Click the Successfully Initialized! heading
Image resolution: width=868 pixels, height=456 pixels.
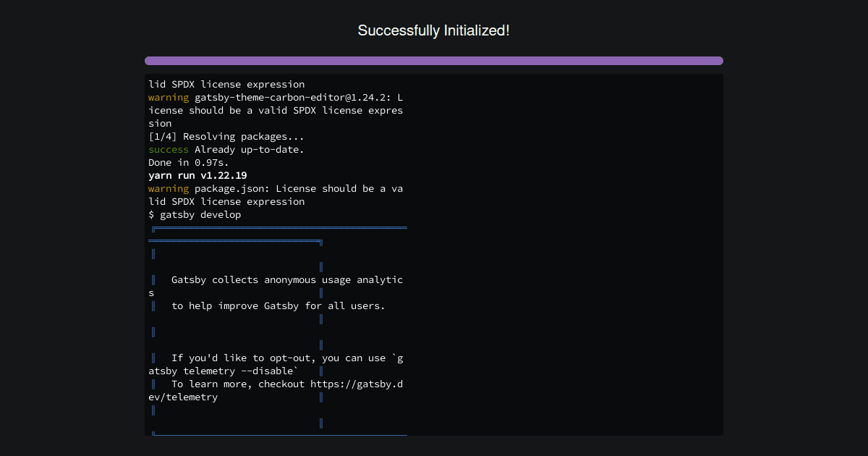433,30
